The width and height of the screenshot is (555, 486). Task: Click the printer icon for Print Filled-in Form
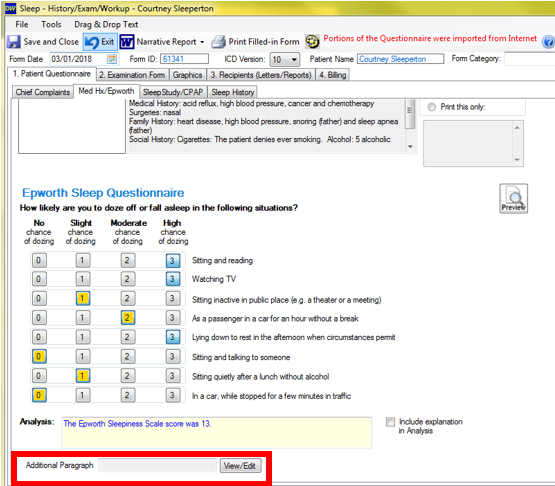pyautogui.click(x=218, y=42)
